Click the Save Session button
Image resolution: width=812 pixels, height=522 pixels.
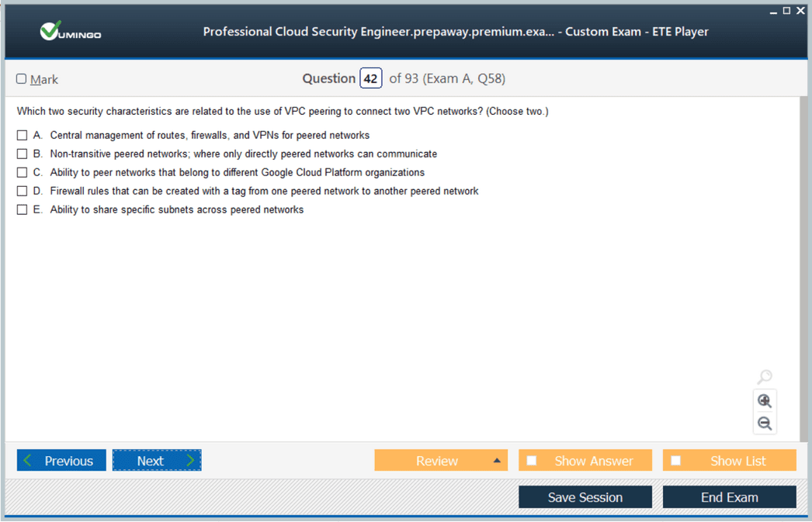tap(585, 497)
